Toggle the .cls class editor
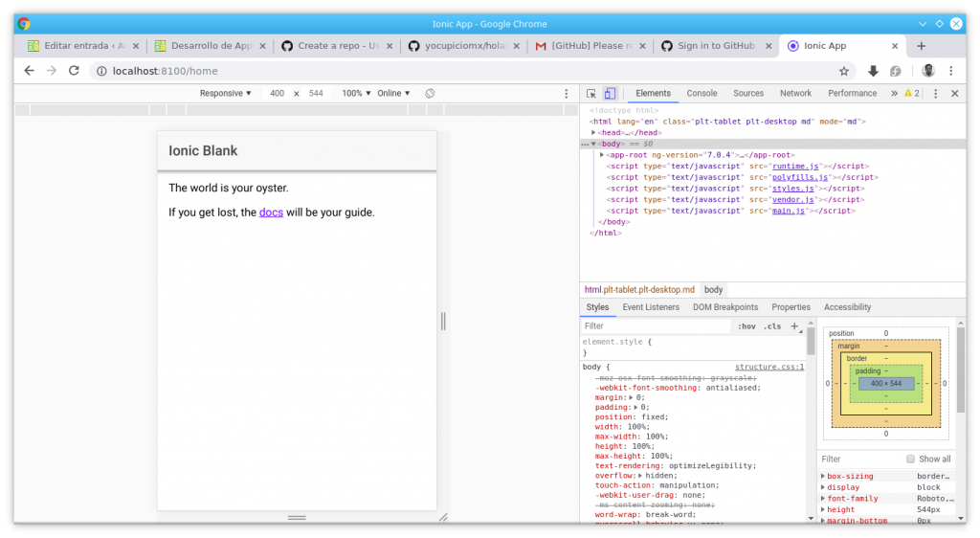The height and width of the screenshot is (538, 980). [772, 326]
